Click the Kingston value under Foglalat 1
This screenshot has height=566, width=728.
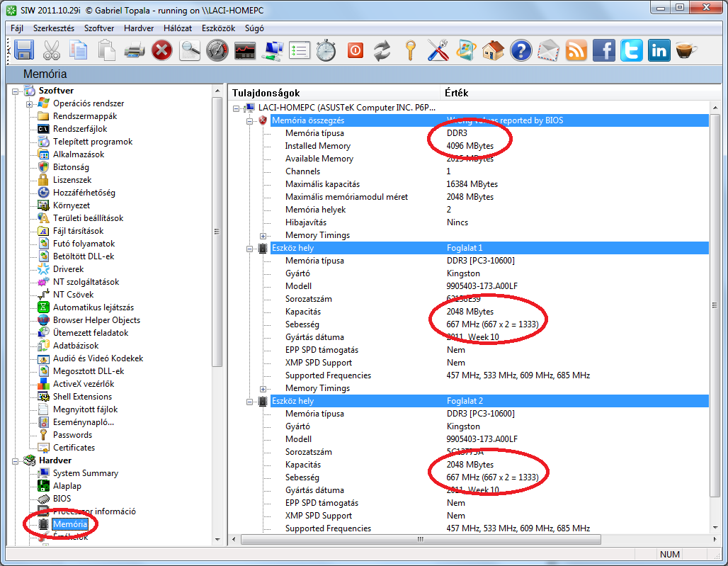tap(463, 273)
